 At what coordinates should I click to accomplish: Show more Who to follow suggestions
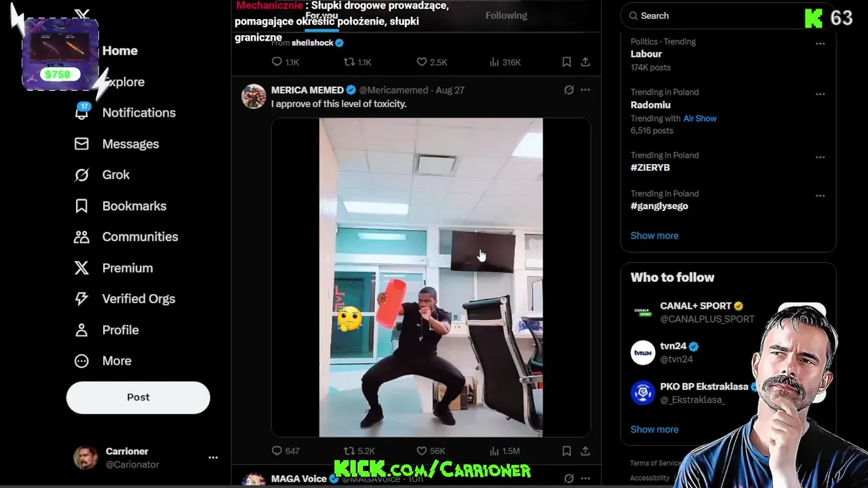[654, 429]
